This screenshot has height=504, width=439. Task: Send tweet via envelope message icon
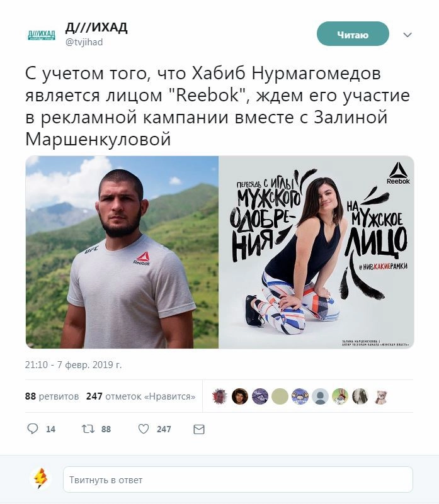(199, 429)
